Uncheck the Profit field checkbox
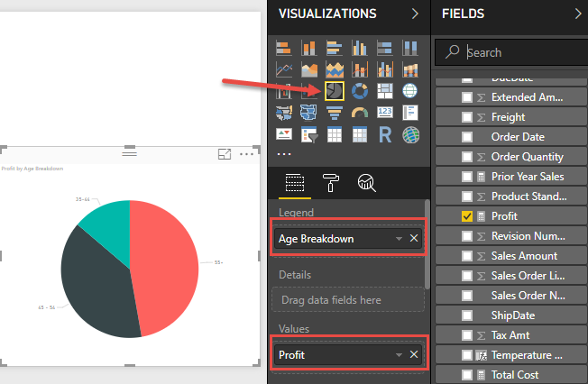Image resolution: width=588 pixels, height=384 pixels. [x=467, y=216]
